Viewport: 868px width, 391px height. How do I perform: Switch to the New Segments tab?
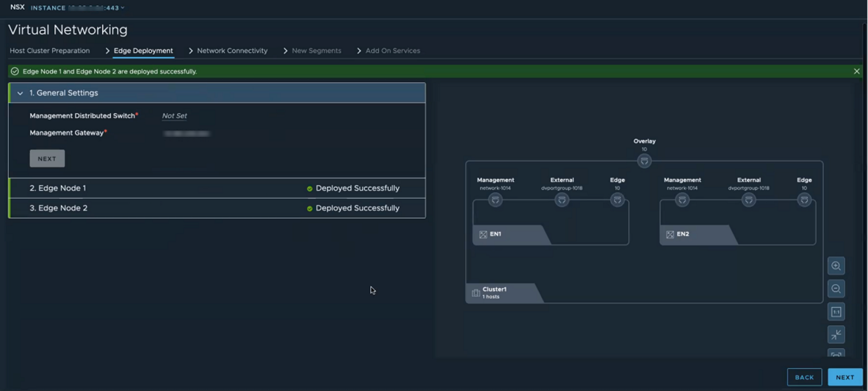[315, 50]
